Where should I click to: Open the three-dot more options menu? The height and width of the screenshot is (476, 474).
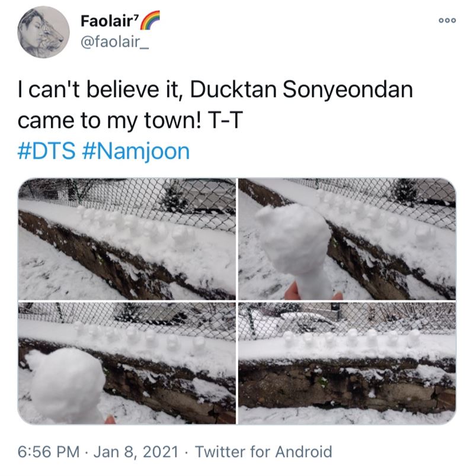447,20
